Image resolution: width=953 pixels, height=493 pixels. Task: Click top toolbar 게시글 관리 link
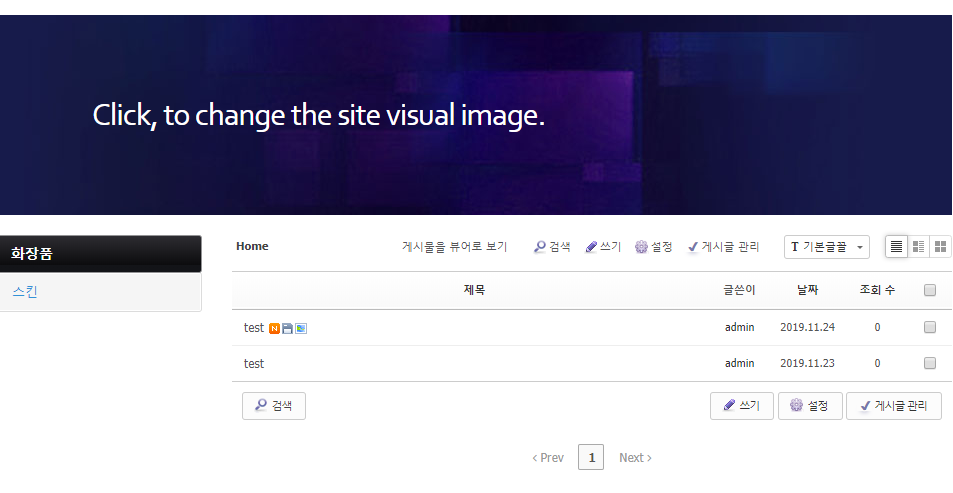(723, 247)
